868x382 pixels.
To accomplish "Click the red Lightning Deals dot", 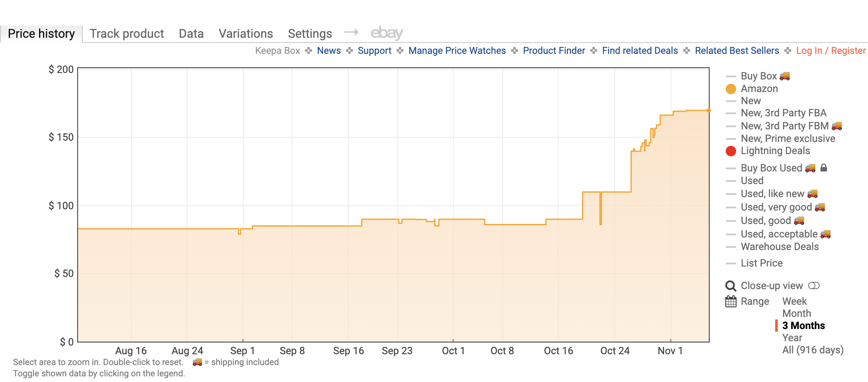I will click(x=731, y=151).
